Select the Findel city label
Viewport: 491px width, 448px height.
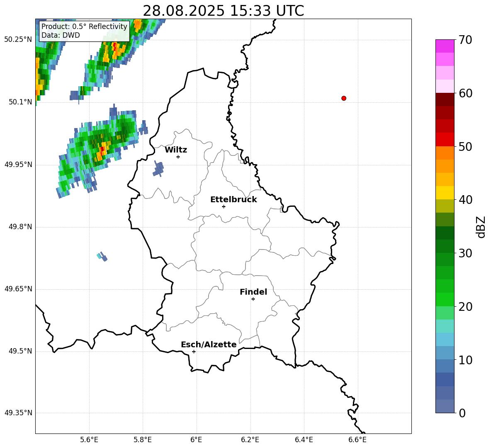pos(253,292)
